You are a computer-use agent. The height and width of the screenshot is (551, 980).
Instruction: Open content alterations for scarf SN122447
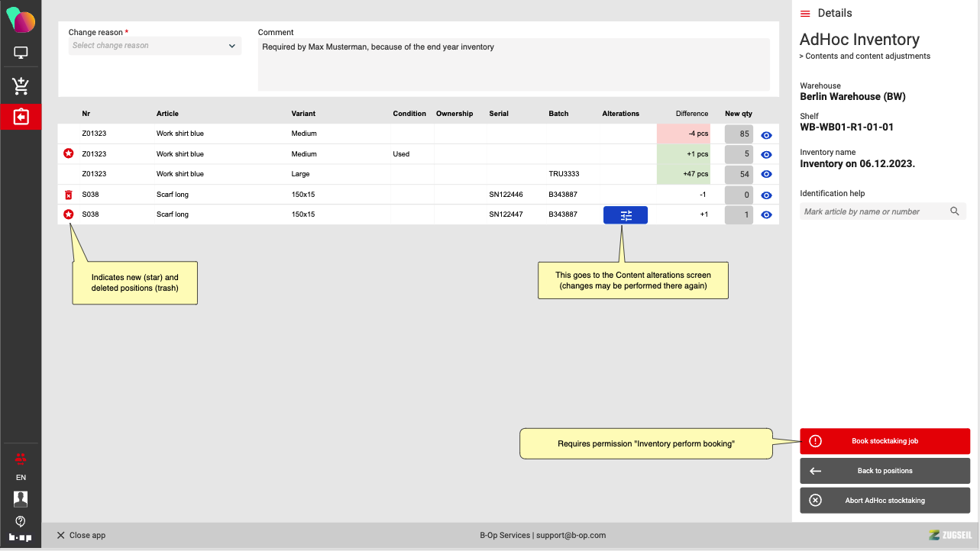point(625,215)
